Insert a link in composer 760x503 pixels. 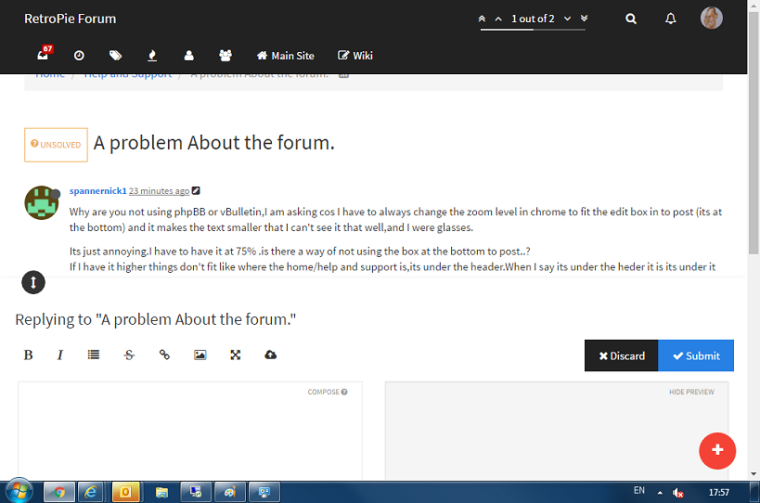[x=164, y=355]
